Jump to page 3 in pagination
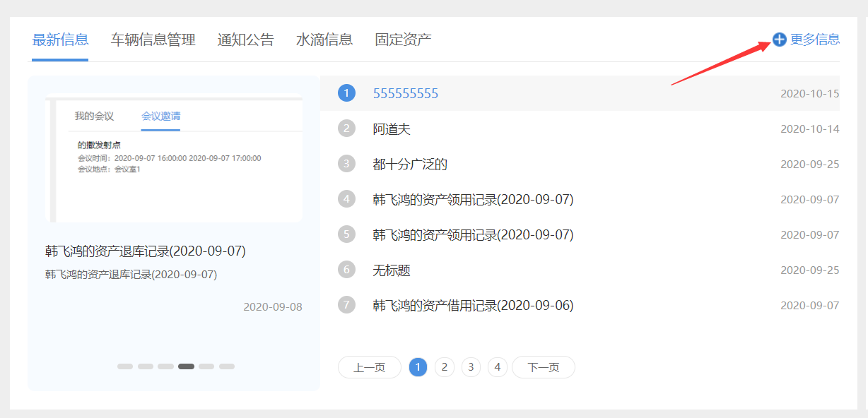868x418 pixels. click(471, 367)
